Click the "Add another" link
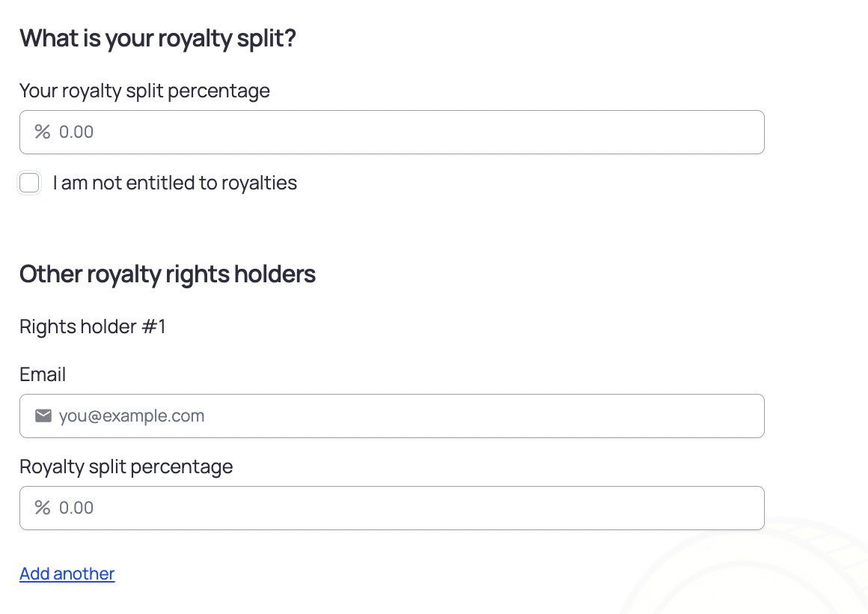Viewport: 868px width, 614px height. (x=67, y=574)
